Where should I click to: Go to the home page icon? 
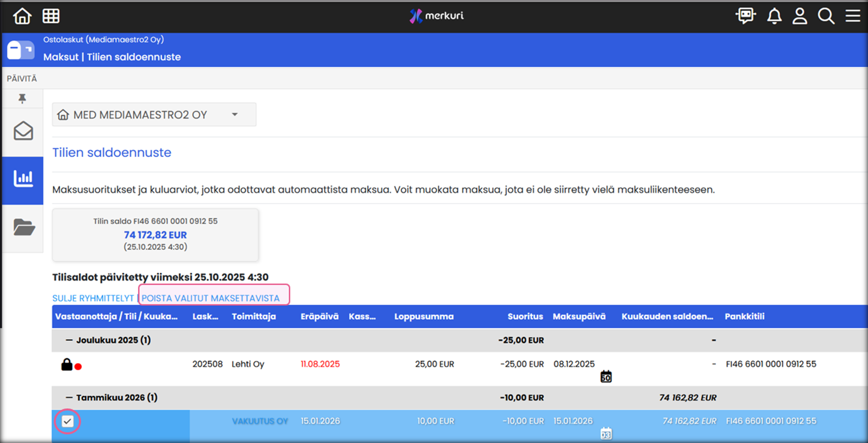pyautogui.click(x=22, y=16)
